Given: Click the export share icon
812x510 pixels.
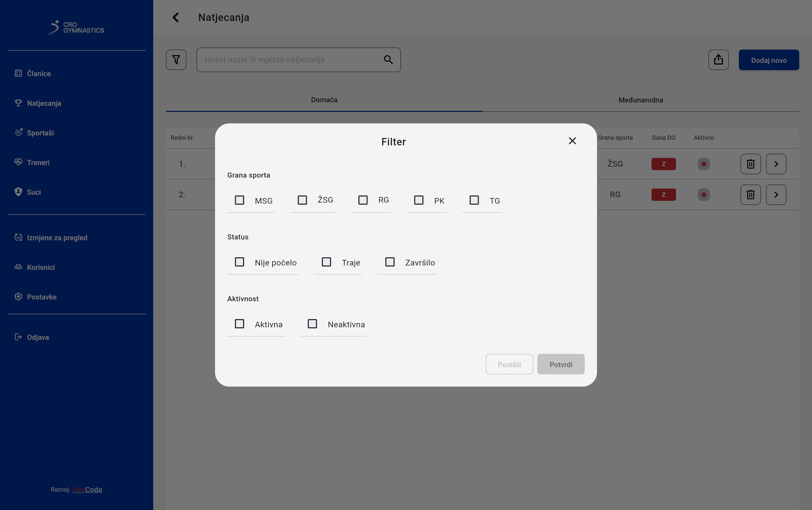Looking at the screenshot, I should coord(718,60).
